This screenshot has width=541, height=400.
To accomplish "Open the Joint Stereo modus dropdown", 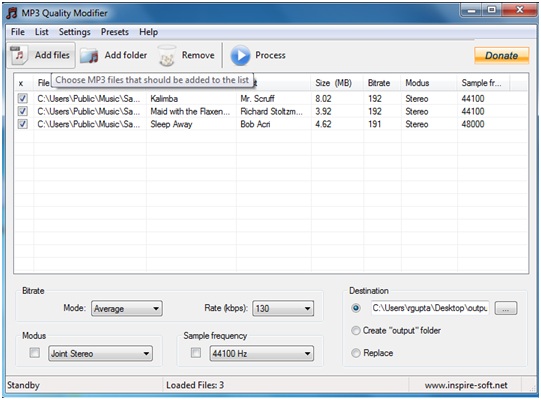I will (x=100, y=353).
